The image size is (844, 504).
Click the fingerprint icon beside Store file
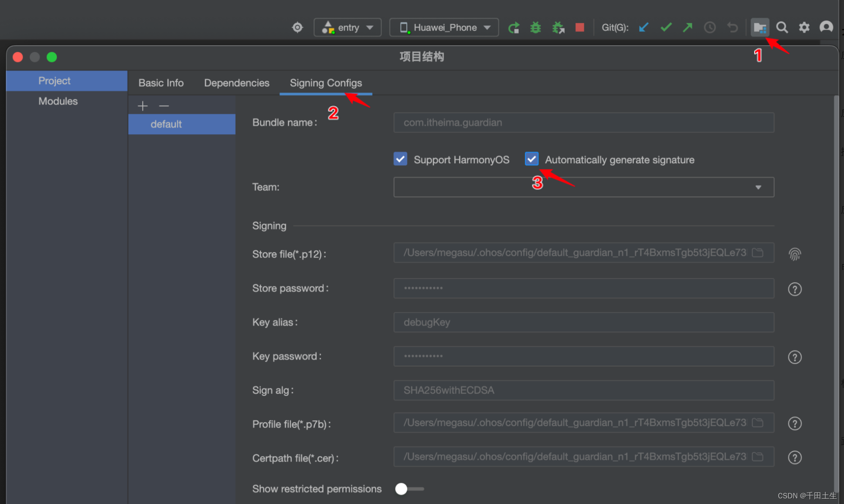(x=794, y=254)
